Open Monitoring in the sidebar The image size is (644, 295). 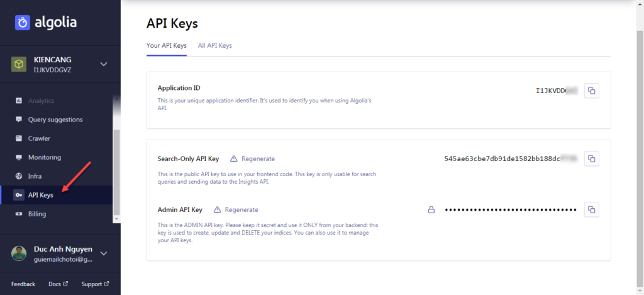[x=45, y=157]
